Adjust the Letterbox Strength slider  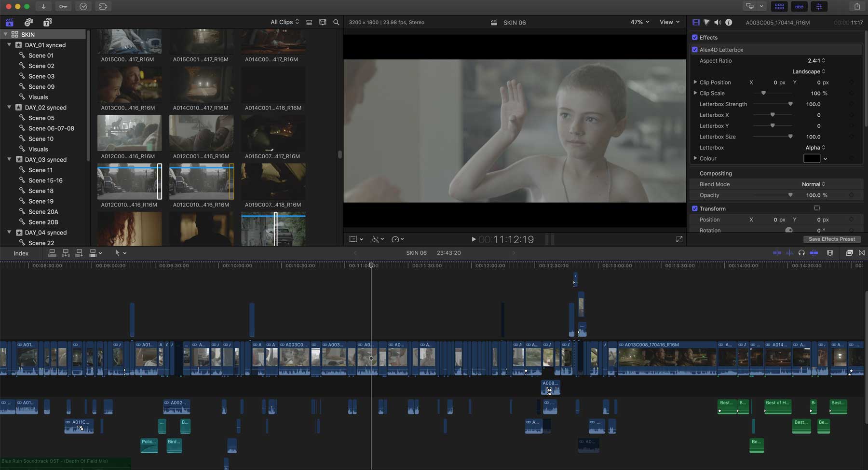coord(772,104)
